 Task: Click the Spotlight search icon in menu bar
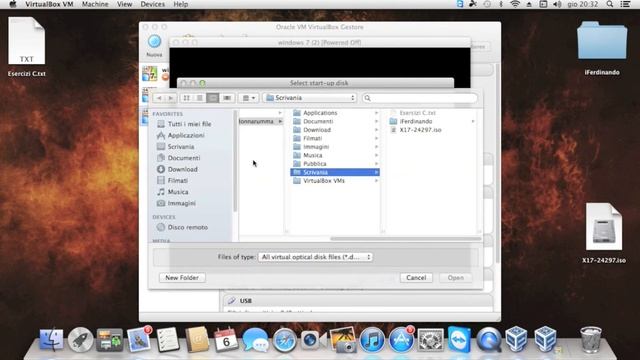click(x=610, y=4)
